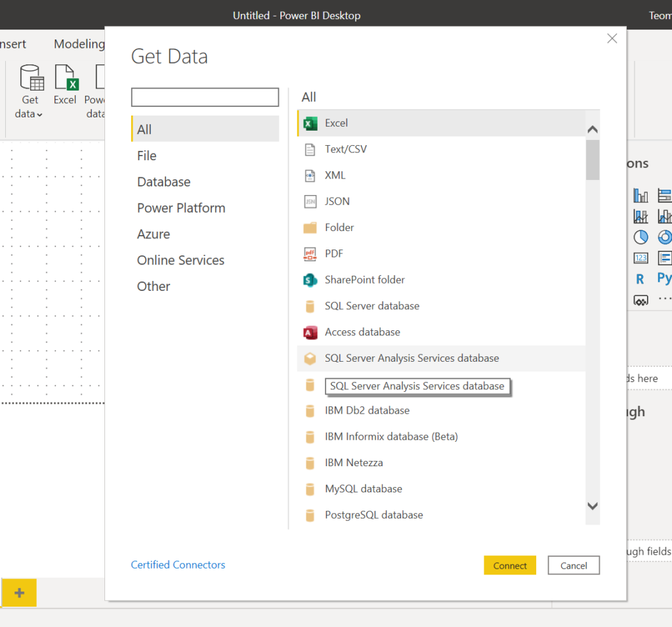Select the Access database icon
672x627 pixels.
[310, 332]
